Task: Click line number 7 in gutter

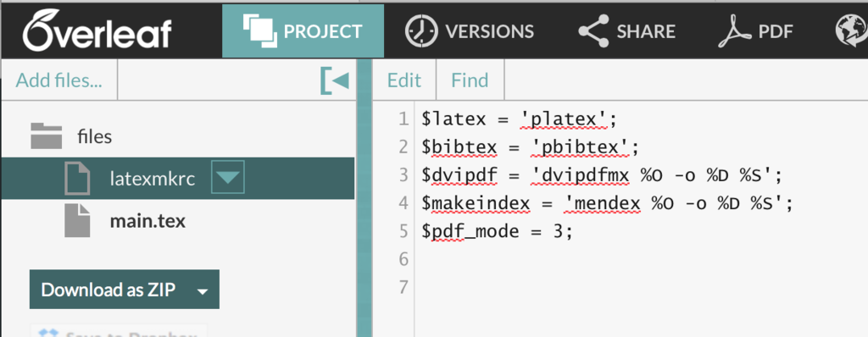Action: coord(403,287)
